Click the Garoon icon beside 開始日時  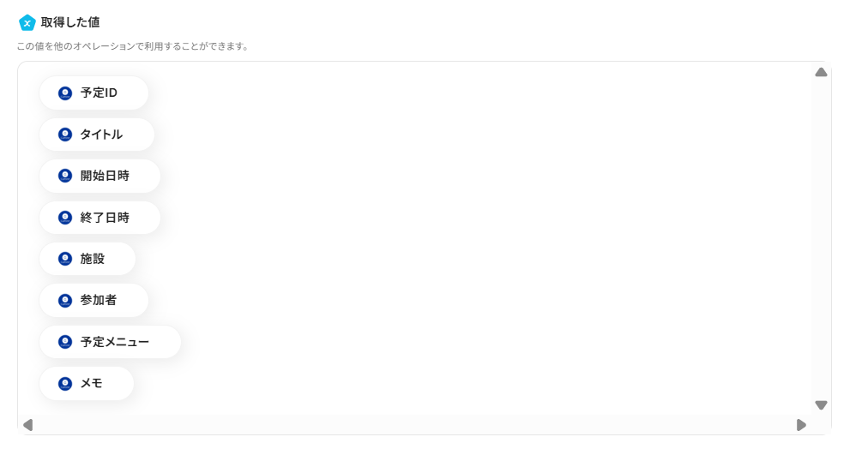(x=65, y=176)
